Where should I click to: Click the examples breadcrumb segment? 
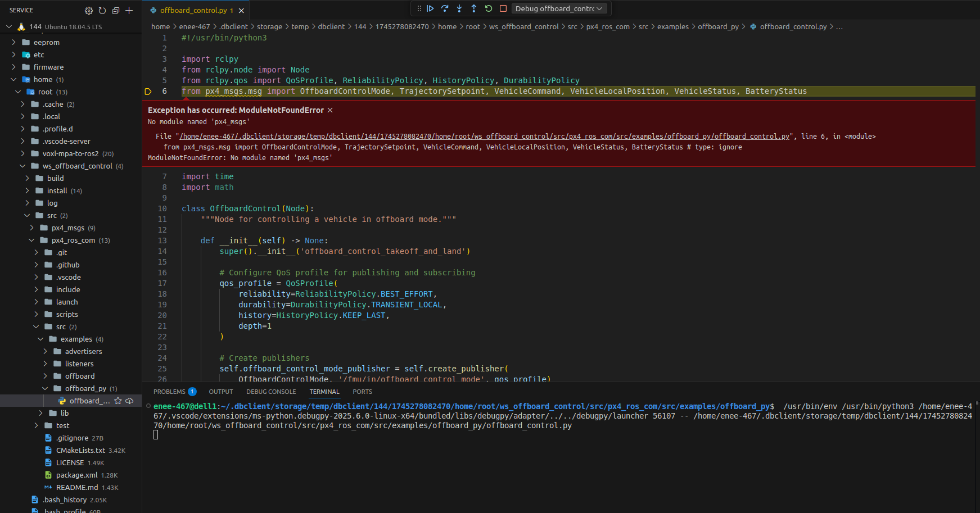(673, 26)
